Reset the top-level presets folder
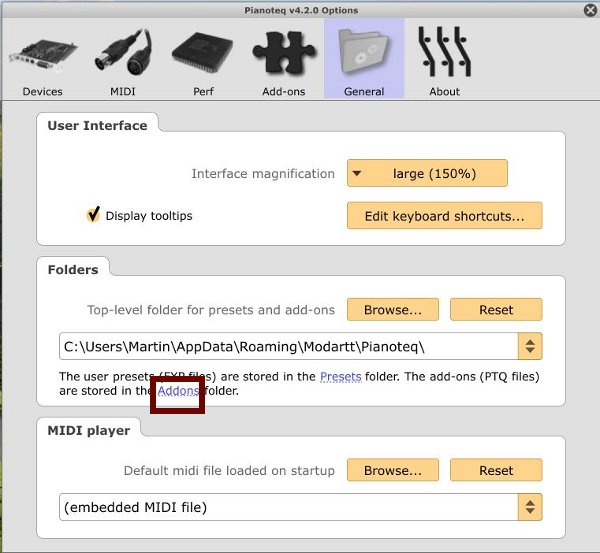 pyautogui.click(x=496, y=310)
